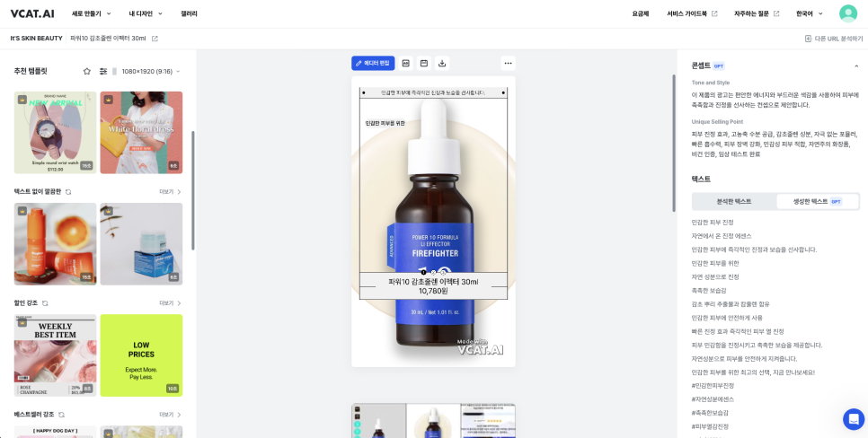This screenshot has width=868, height=438.
Task: Click 더보기 for 텍스트 없이 깔끔한
Action: 171,192
